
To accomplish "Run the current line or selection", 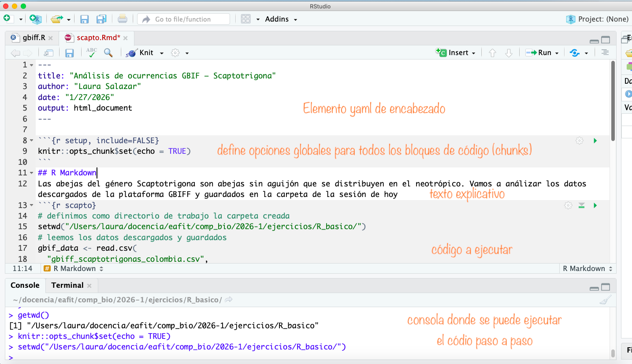I will point(539,53).
